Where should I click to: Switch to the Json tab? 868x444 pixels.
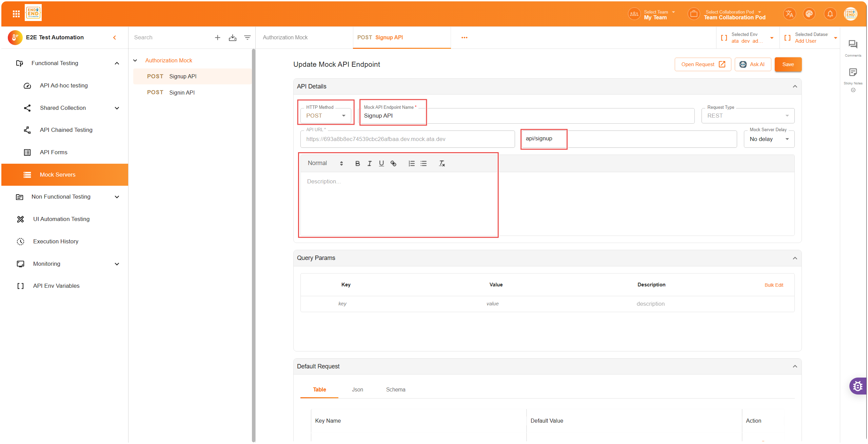(357, 389)
